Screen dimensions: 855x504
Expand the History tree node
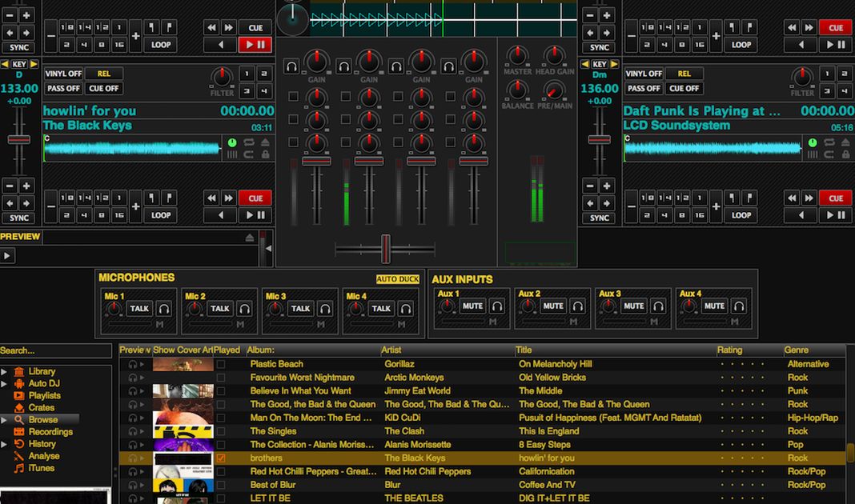(x=5, y=444)
